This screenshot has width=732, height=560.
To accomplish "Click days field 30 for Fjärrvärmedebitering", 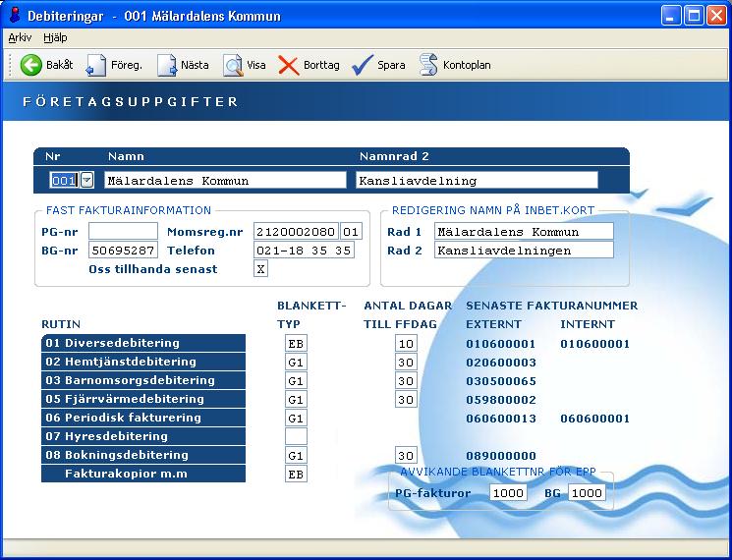I will coord(406,400).
